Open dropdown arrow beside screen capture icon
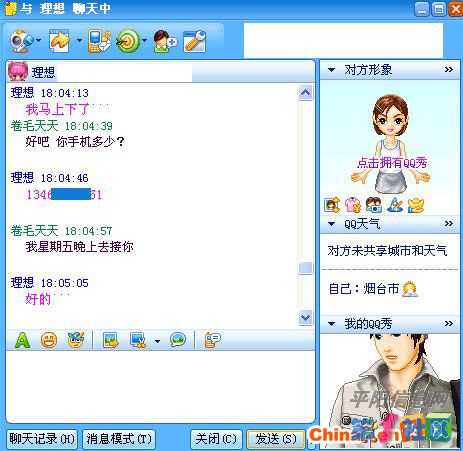The image size is (463, 451). click(x=157, y=341)
